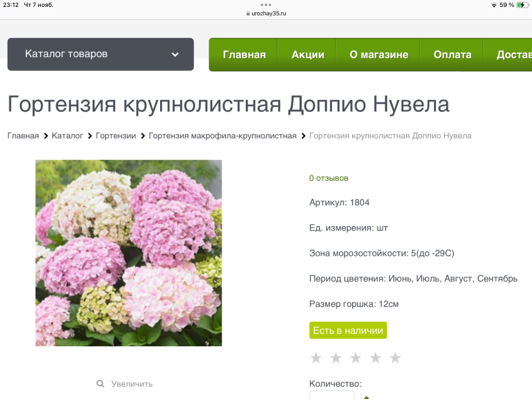Go to Гортензия макрофила-крупнолистная breadcrumb
Viewport: 532px width, 399px height.
222,136
